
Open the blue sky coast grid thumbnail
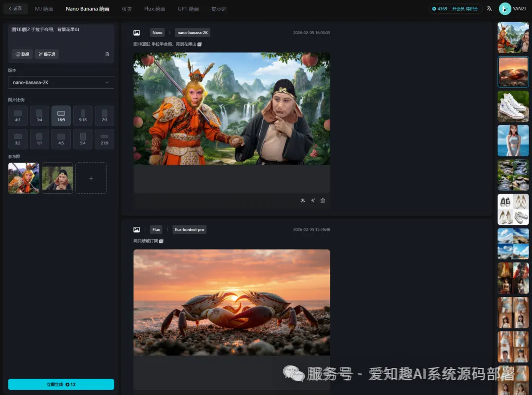(513, 244)
